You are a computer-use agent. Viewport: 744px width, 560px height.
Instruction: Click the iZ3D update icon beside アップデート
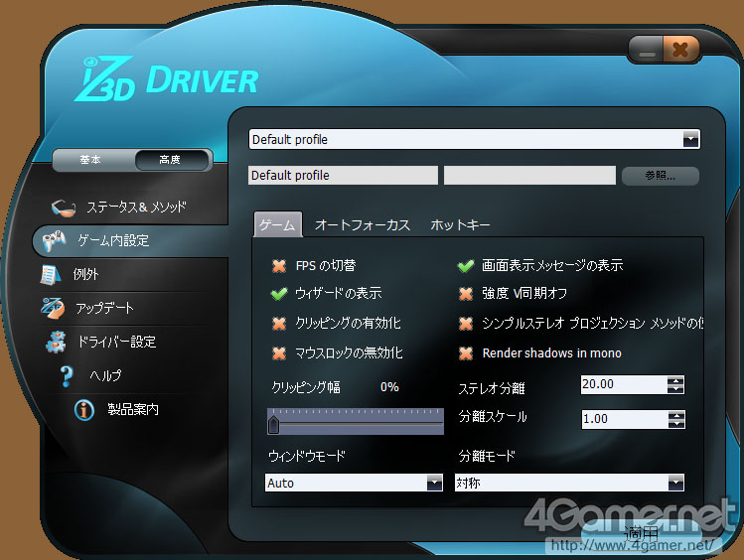pos(53,308)
